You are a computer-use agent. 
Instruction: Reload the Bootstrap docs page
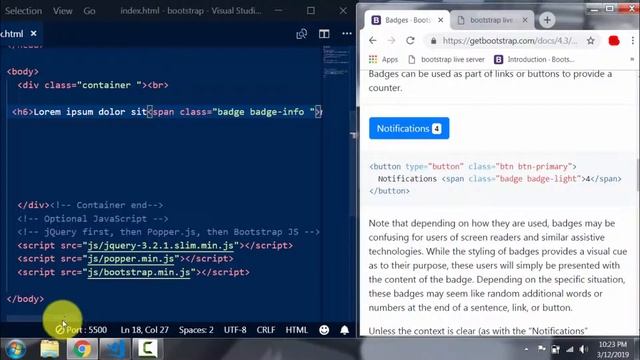tap(410, 40)
